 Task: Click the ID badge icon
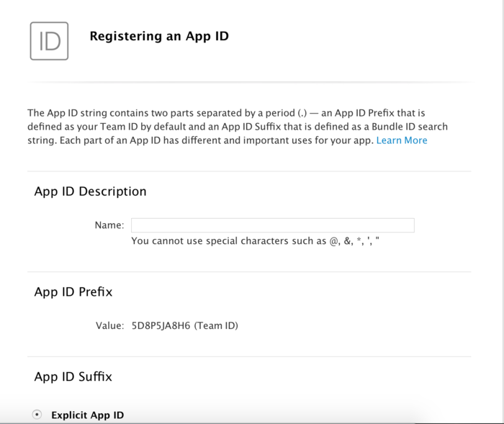49,40
